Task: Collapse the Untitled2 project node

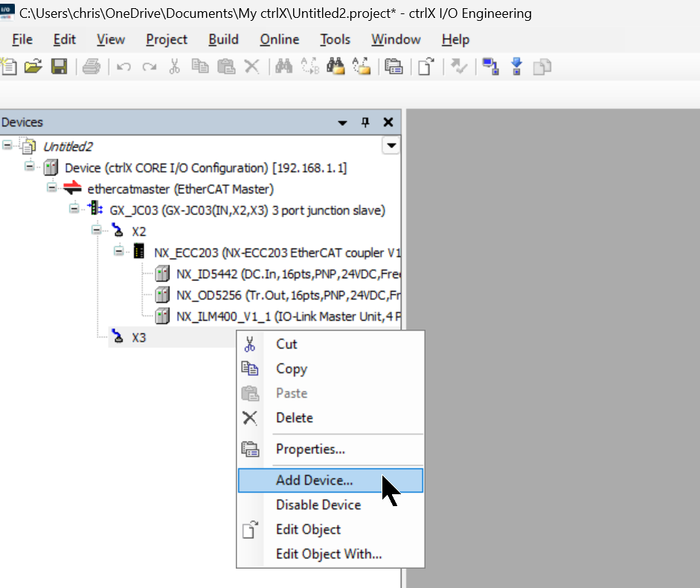Action: 7,145
